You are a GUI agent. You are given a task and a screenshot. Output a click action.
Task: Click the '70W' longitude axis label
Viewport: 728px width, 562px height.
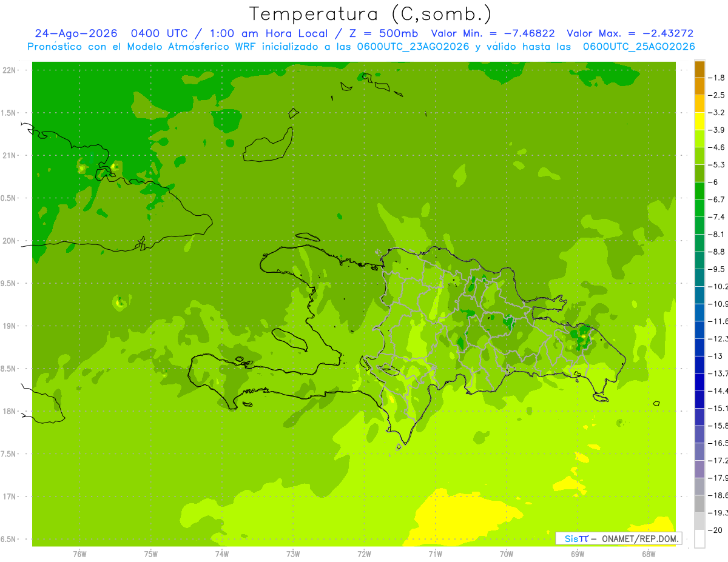click(507, 554)
